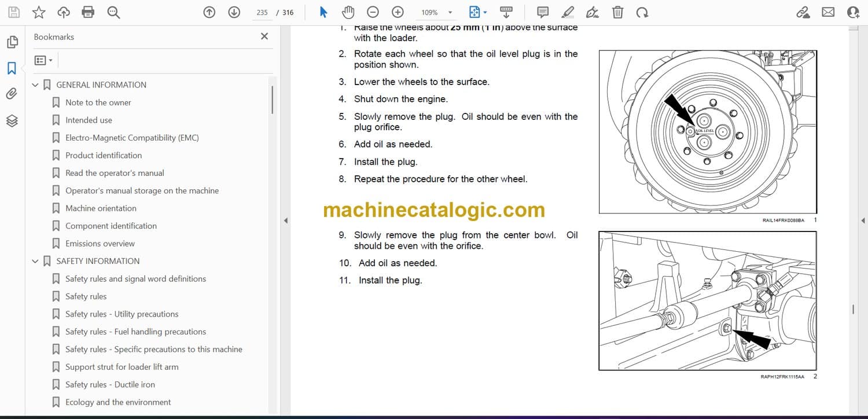Click the step text 'Lower the wheels to the surface.'
The height and width of the screenshot is (419, 868).
[422, 82]
